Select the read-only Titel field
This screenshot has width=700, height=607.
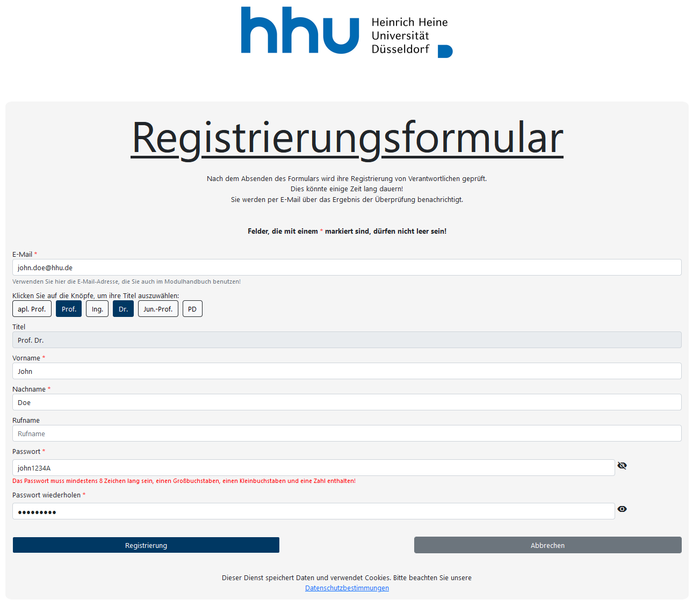click(347, 340)
